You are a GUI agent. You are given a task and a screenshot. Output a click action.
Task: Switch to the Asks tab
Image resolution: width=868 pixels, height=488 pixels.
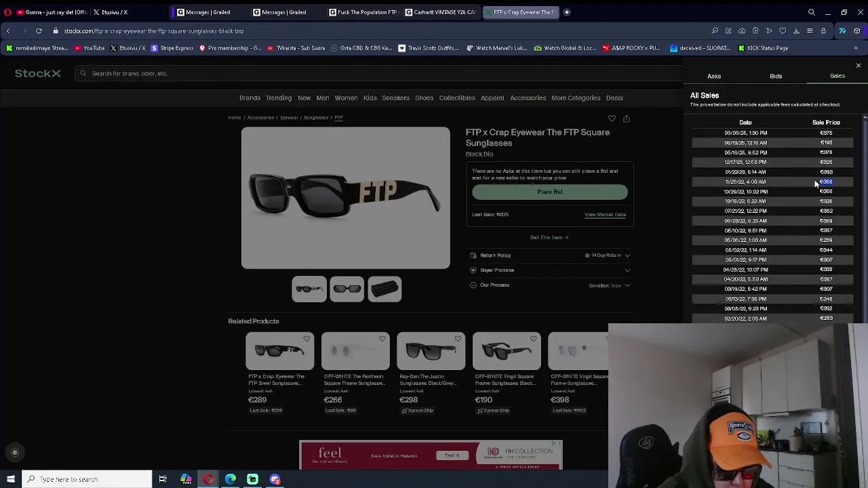click(x=714, y=76)
